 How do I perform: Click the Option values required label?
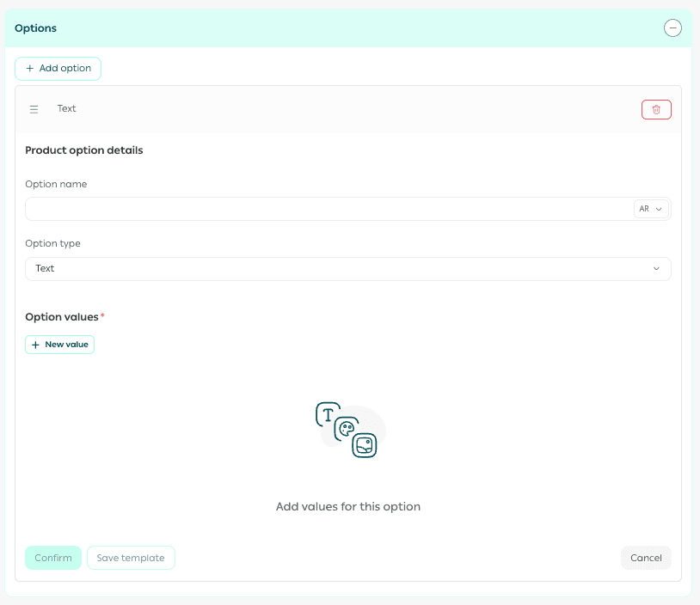pos(64,317)
